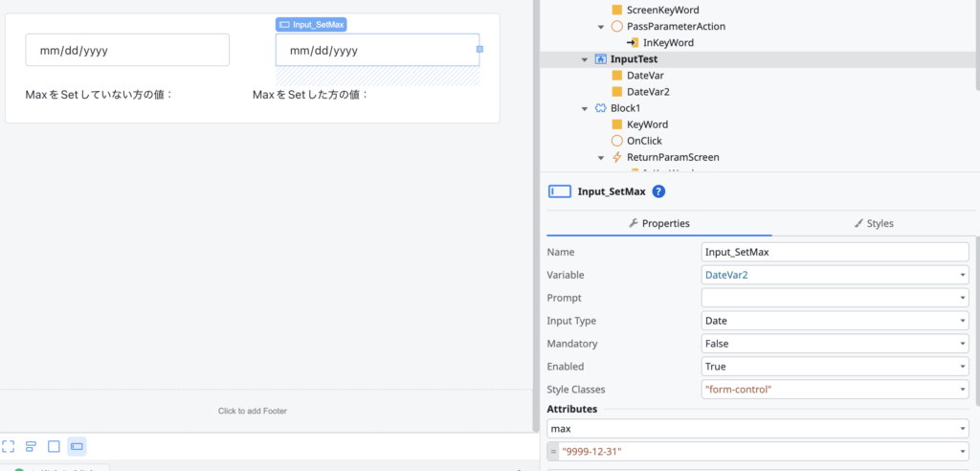Select the Block1 puzzle-piece icon
Screen dimensions: 980x471
[x=600, y=108]
